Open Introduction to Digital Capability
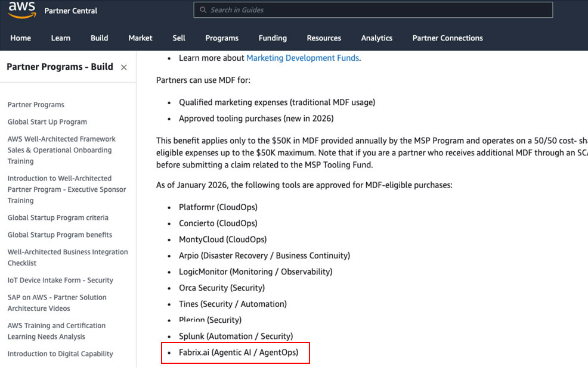588x377 pixels. tap(60, 354)
